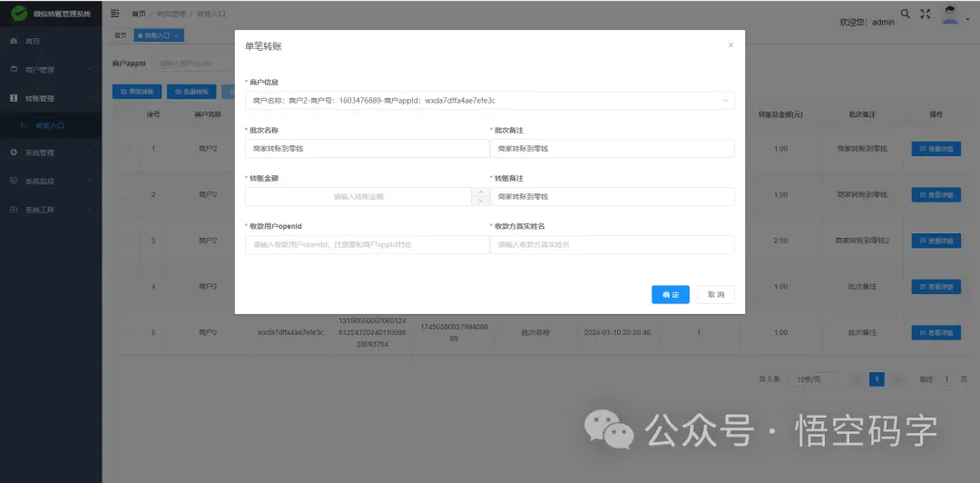
Task: Open the user dropdown arrow beside avatar
Action: tap(967, 19)
